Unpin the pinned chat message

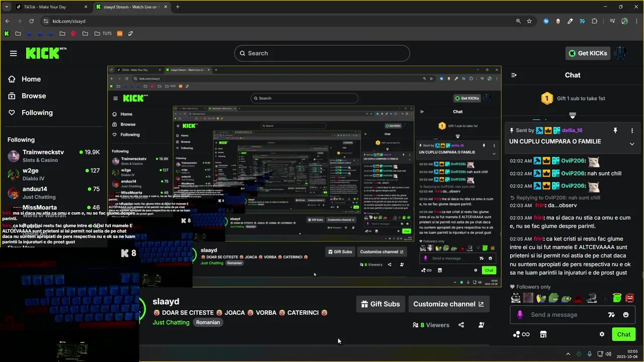coord(615,130)
